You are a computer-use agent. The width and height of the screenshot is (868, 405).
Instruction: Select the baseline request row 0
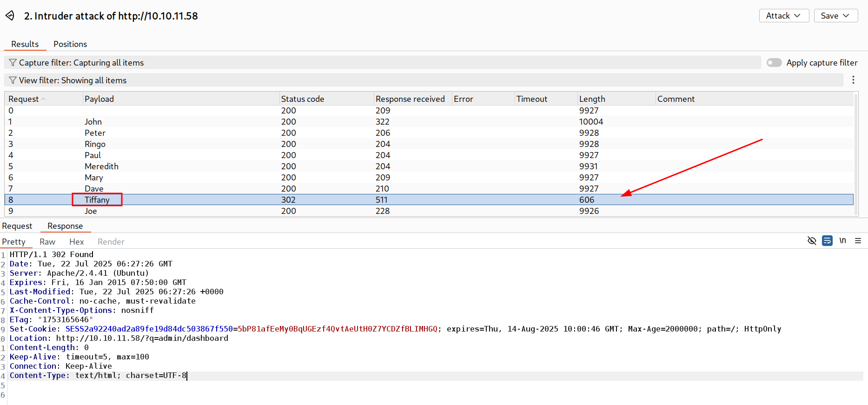click(x=429, y=111)
